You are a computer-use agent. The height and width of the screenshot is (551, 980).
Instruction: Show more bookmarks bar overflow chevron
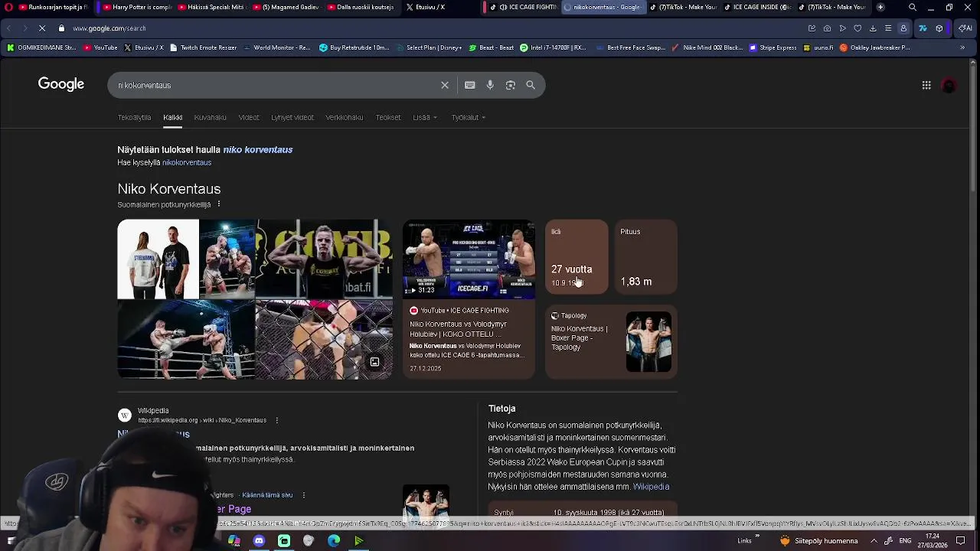pos(962,47)
